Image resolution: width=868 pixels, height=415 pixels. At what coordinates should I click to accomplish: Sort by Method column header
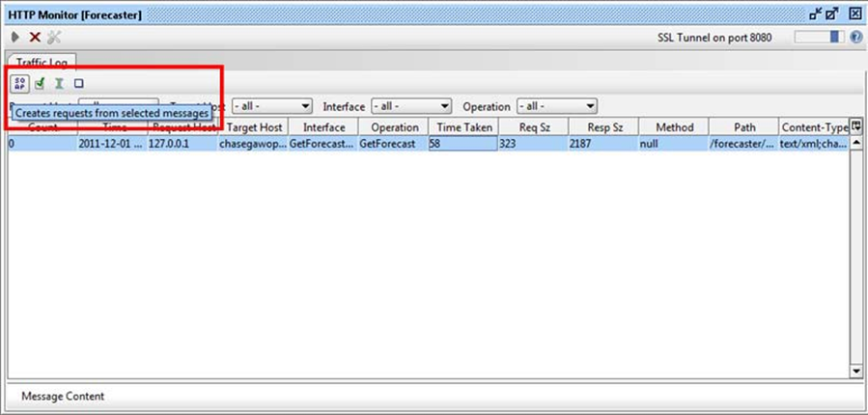(674, 127)
